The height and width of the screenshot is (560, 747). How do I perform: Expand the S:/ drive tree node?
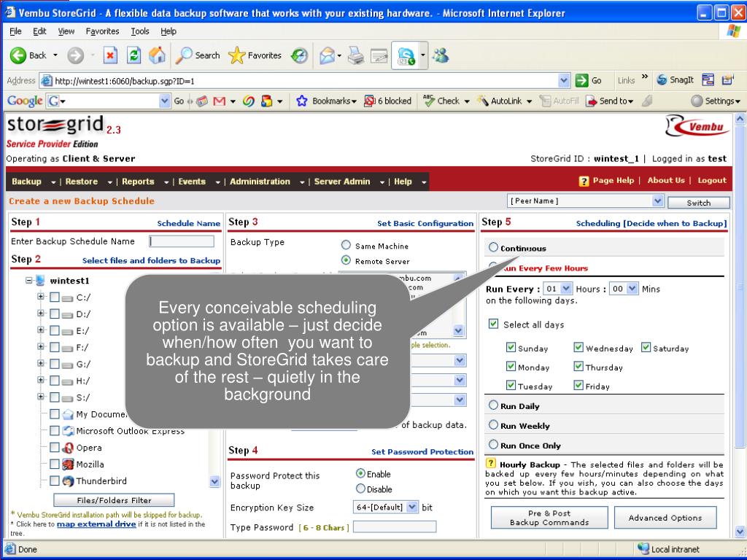pyautogui.click(x=41, y=397)
